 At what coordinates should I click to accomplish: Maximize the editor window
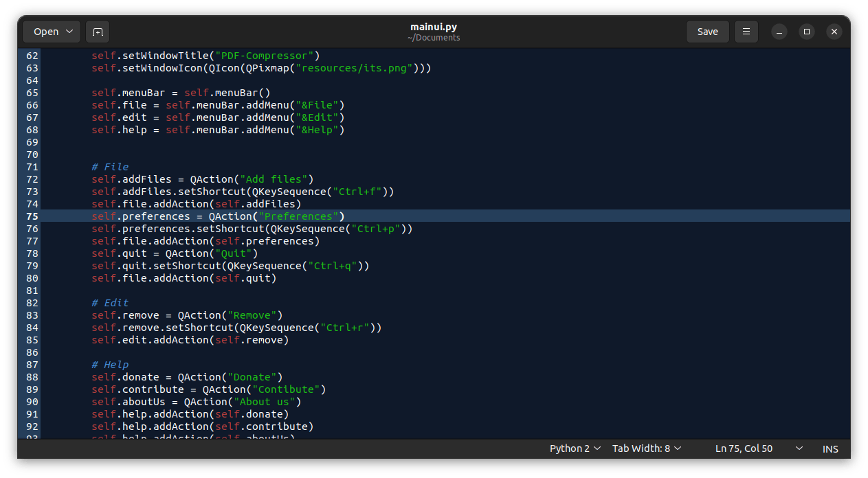(x=807, y=32)
